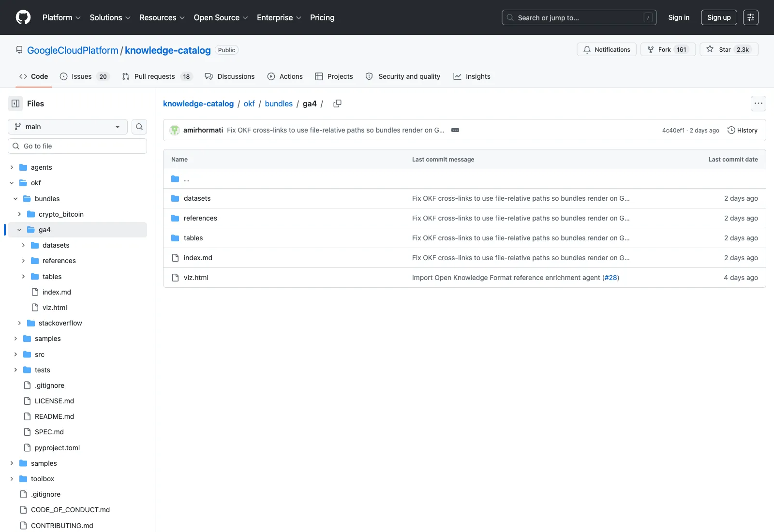Click the viz.html file icon in file list
Image resolution: width=774 pixels, height=532 pixels.
point(175,278)
